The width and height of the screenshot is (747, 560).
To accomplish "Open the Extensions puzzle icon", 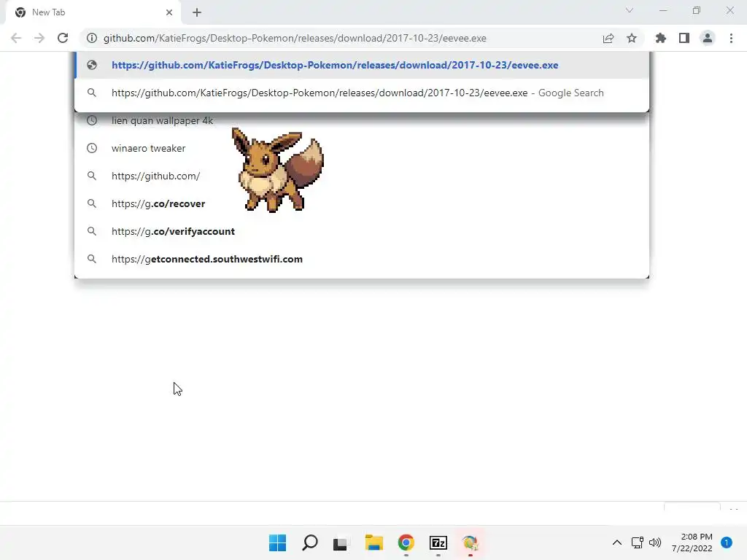I will 661,38.
